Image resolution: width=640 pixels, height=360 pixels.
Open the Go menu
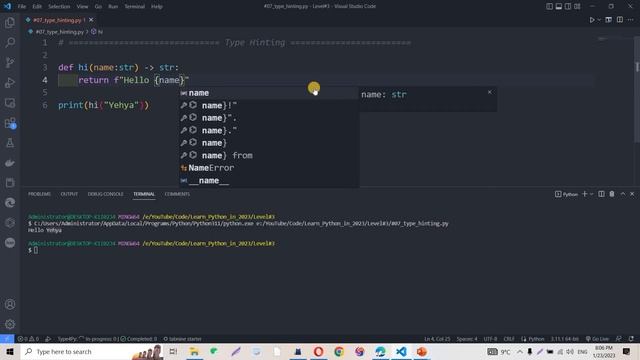[x=98, y=7]
